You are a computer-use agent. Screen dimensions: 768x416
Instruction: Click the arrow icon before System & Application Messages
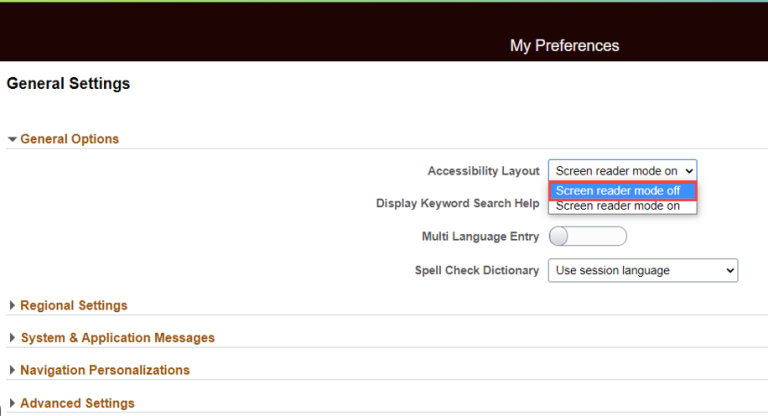click(12, 338)
